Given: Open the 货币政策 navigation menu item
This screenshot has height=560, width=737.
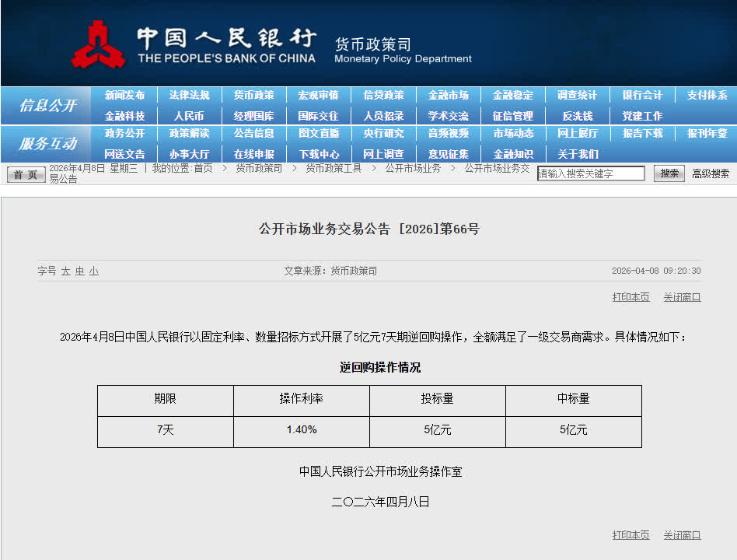Looking at the screenshot, I should [x=253, y=95].
